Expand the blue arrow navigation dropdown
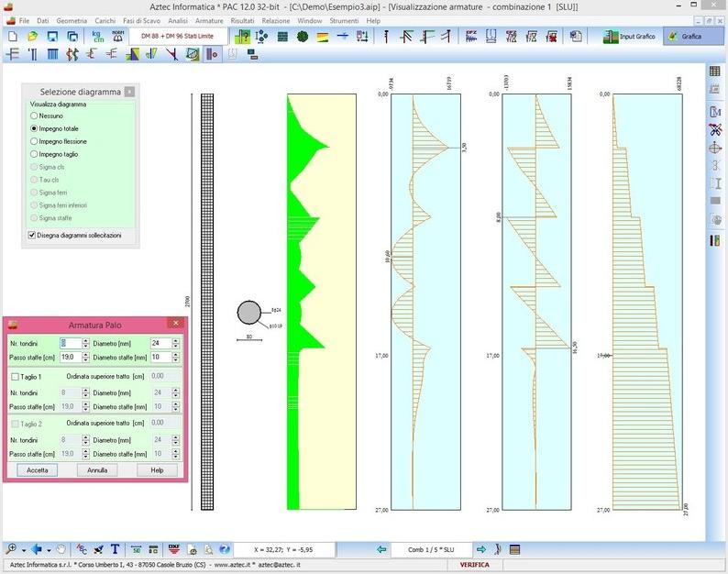This screenshot has width=728, height=574. [x=50, y=549]
